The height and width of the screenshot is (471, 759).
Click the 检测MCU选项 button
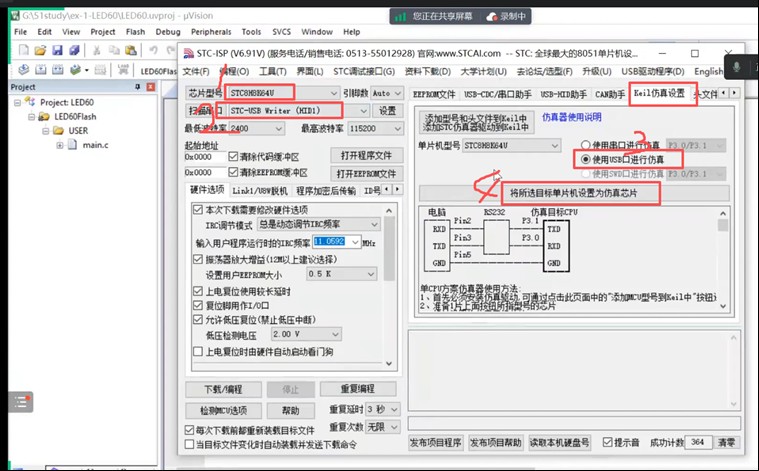(224, 410)
